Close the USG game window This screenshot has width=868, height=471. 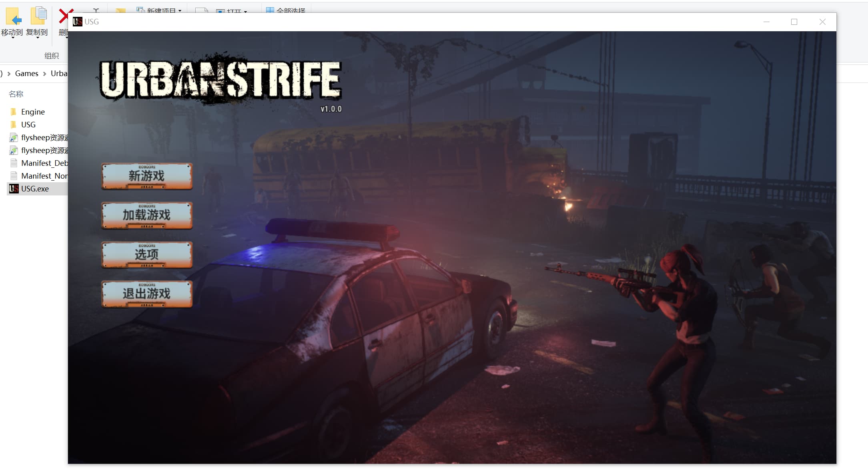pyautogui.click(x=822, y=22)
